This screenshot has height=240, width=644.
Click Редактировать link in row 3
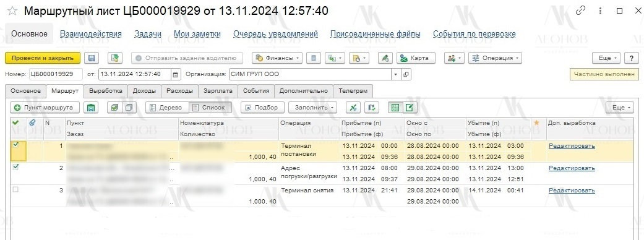(x=572, y=191)
